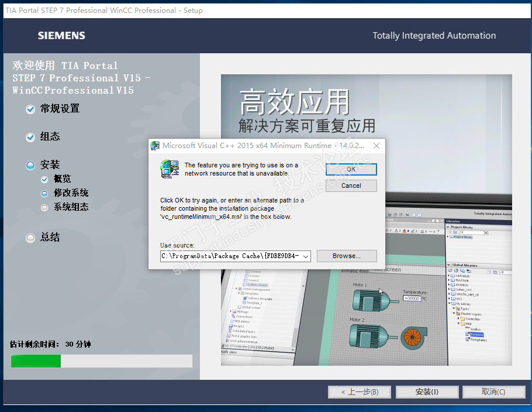The width and height of the screenshot is (532, 412).
Task: Click the 取消(C) cancel button
Action: (x=493, y=392)
